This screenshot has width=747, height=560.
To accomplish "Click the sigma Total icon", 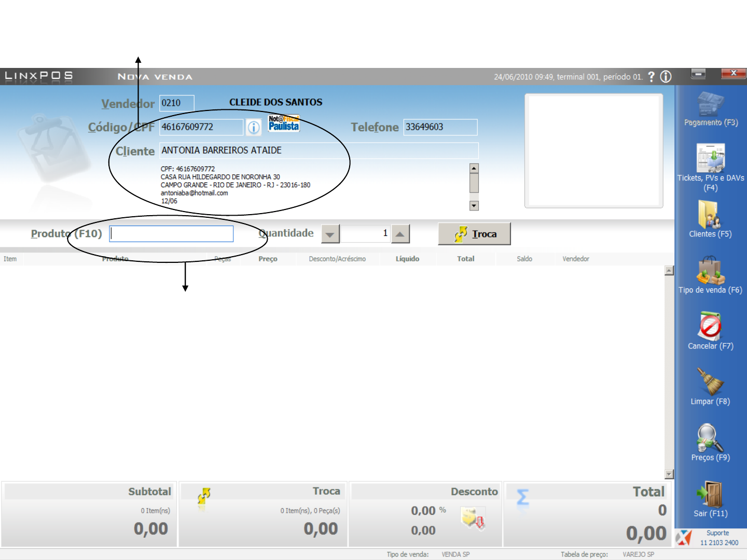I will coord(523,497).
